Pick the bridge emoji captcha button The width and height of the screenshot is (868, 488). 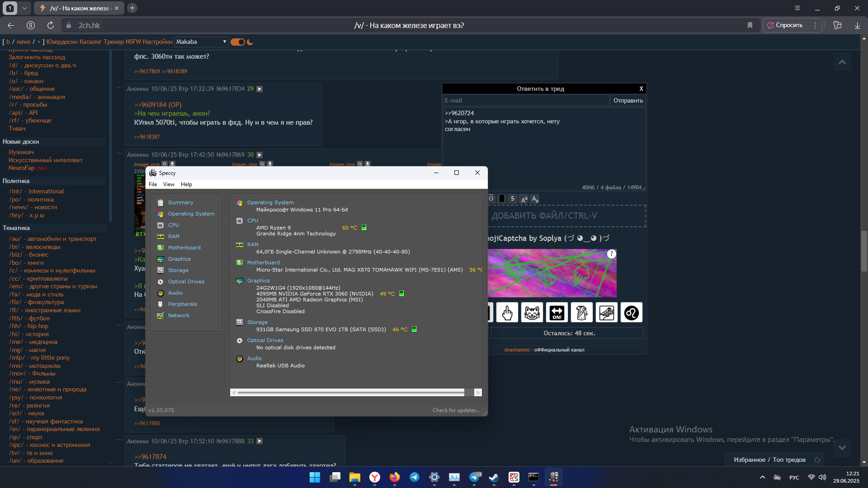point(607,313)
